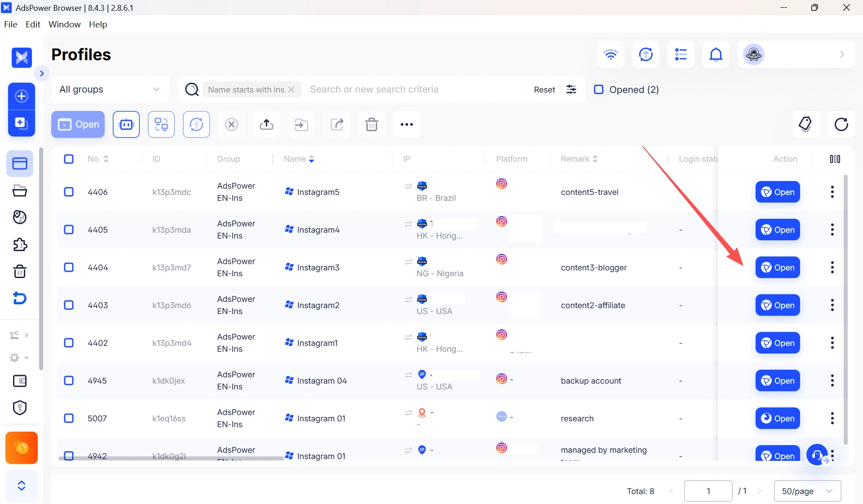
Task: Open the RPA robot toolbar icon
Action: pyautogui.click(x=126, y=124)
